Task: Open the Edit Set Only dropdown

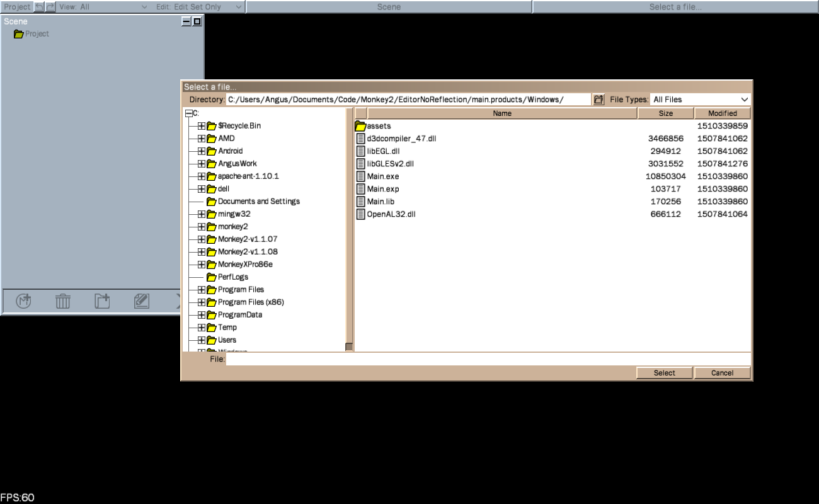Action: pyautogui.click(x=198, y=7)
